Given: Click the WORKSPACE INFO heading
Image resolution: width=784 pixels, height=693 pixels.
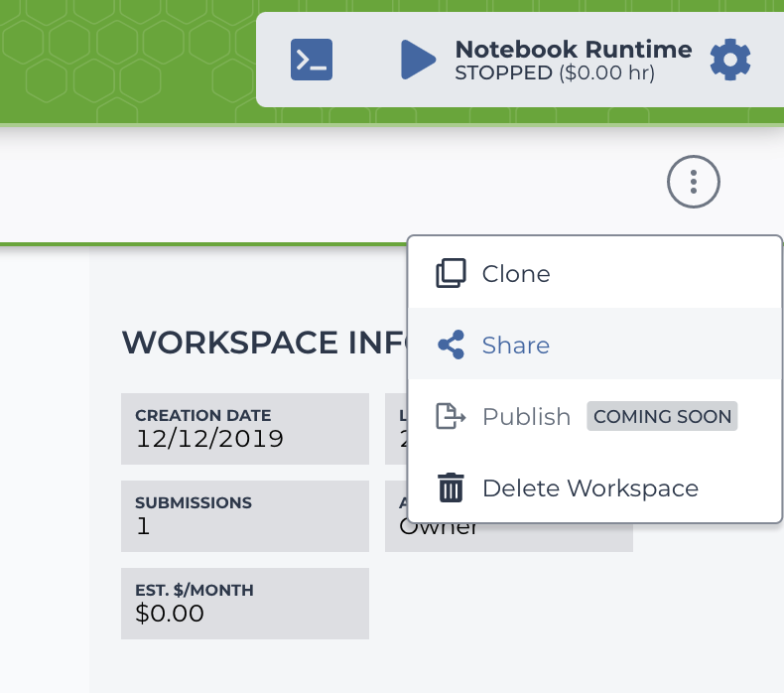Looking at the screenshot, I should [x=265, y=343].
